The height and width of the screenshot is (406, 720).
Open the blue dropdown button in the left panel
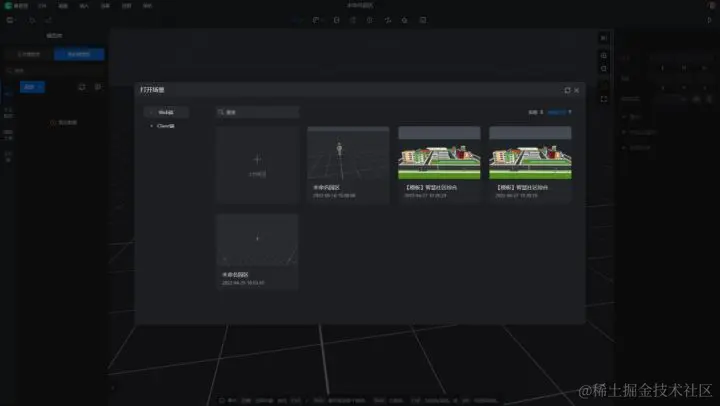tap(32, 87)
